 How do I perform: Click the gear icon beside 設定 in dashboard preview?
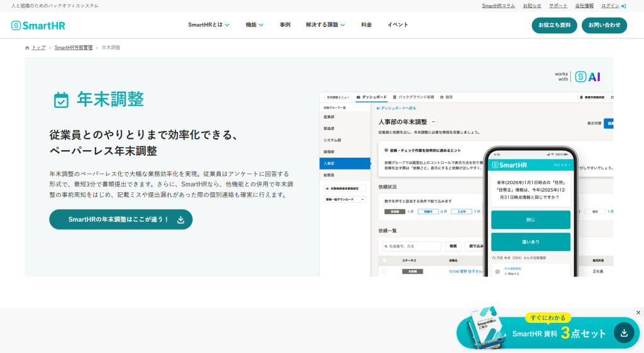point(442,97)
